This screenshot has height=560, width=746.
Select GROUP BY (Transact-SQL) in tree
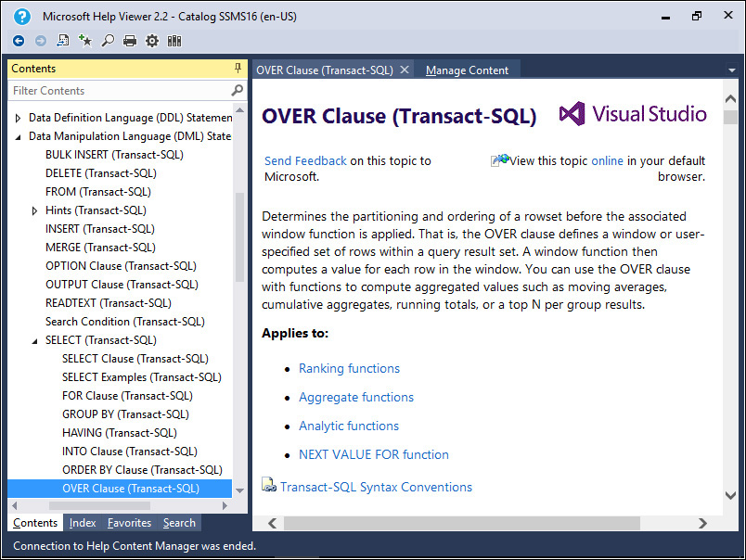(125, 414)
